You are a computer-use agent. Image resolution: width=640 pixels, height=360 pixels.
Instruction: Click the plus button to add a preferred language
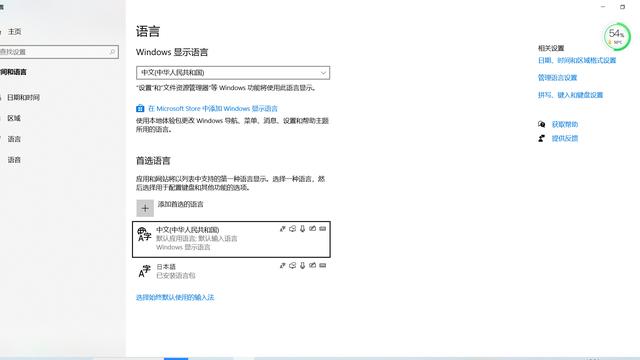tap(145, 208)
